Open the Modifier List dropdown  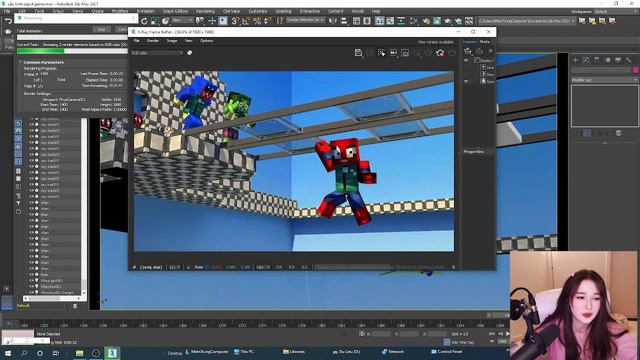point(604,80)
